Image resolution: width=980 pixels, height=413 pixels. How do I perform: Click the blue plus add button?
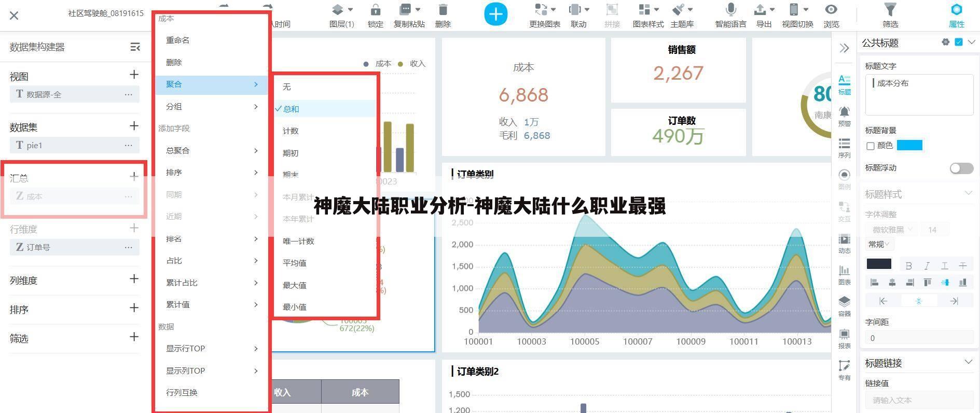(495, 14)
